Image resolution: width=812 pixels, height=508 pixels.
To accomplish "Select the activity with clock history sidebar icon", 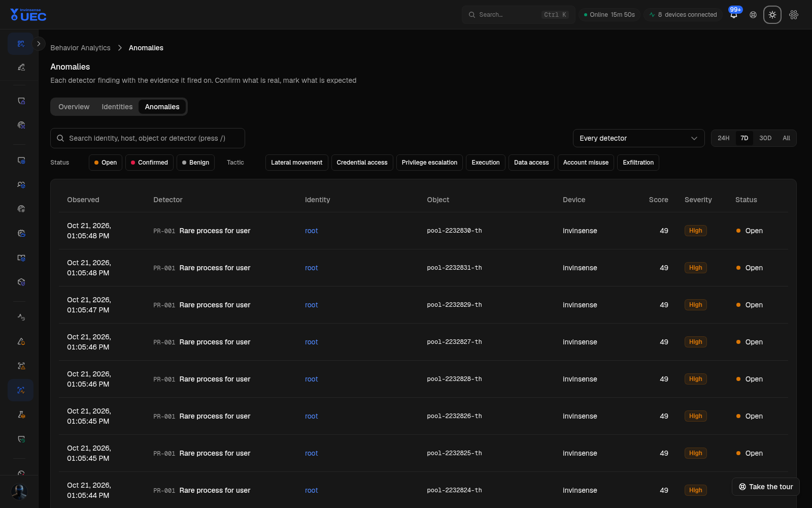I will 21,317.
